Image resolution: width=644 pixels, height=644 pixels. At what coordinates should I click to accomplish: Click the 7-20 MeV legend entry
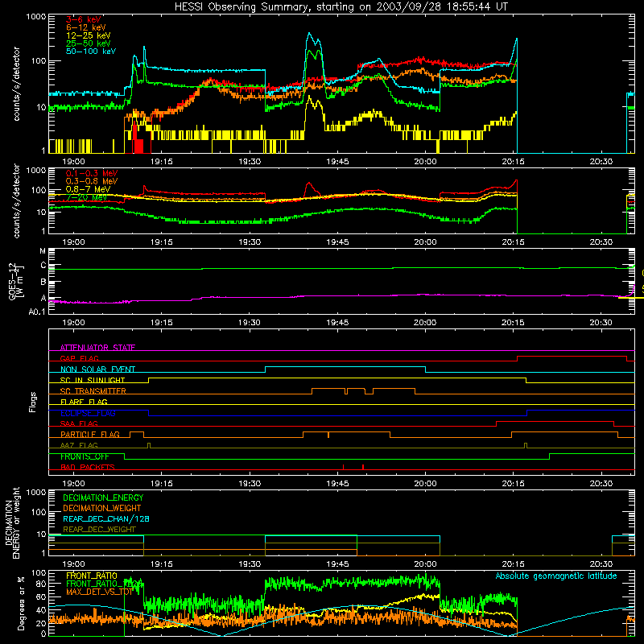tap(87, 197)
